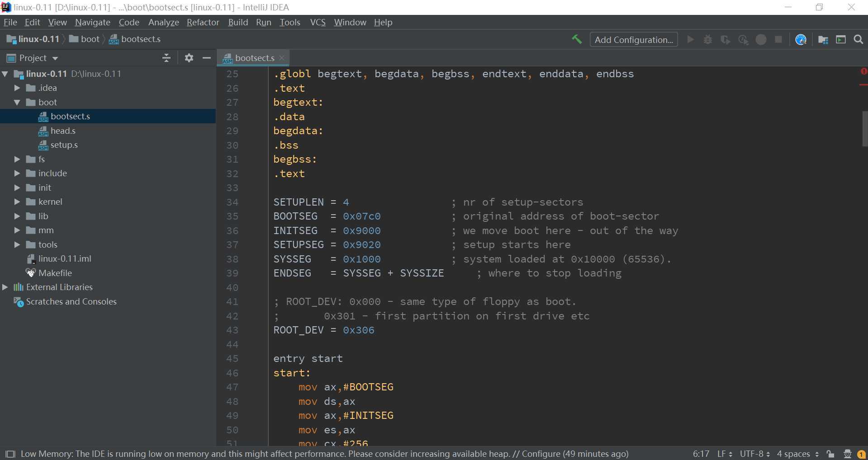Expand External Libraries node

5,287
